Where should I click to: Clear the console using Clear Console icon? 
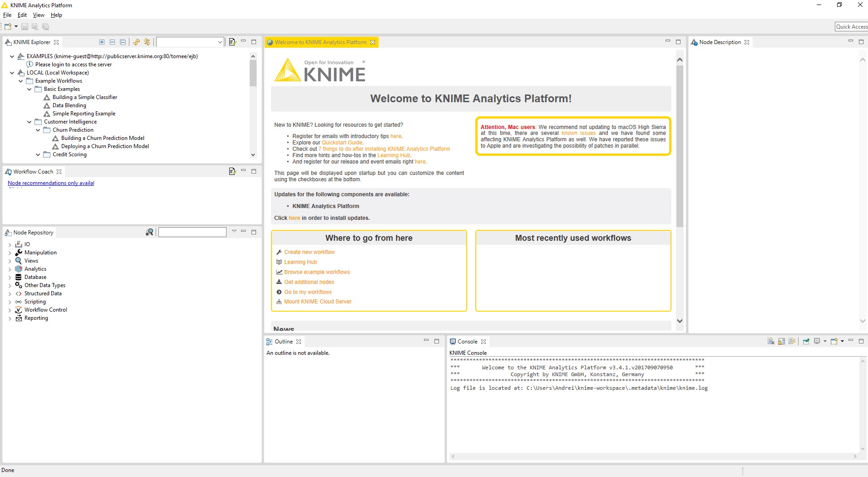(x=771, y=341)
